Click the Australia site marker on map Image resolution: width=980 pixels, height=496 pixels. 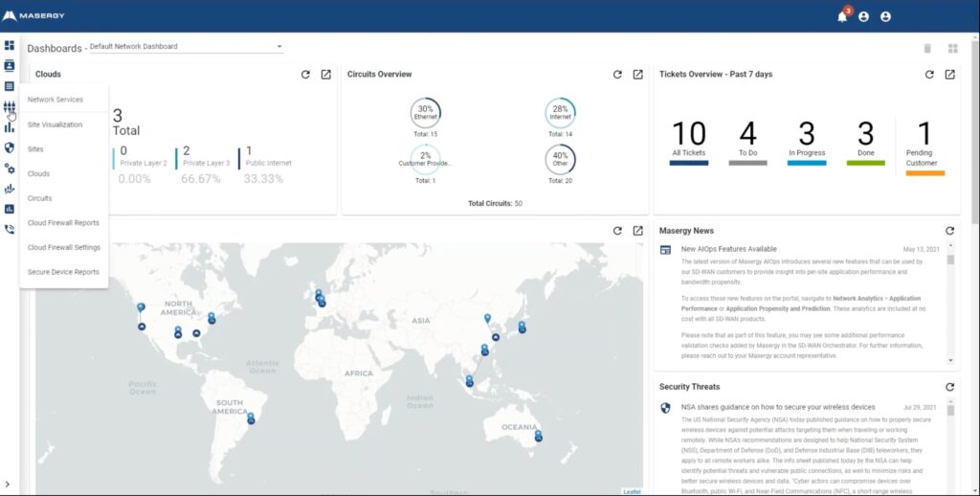coord(538,436)
